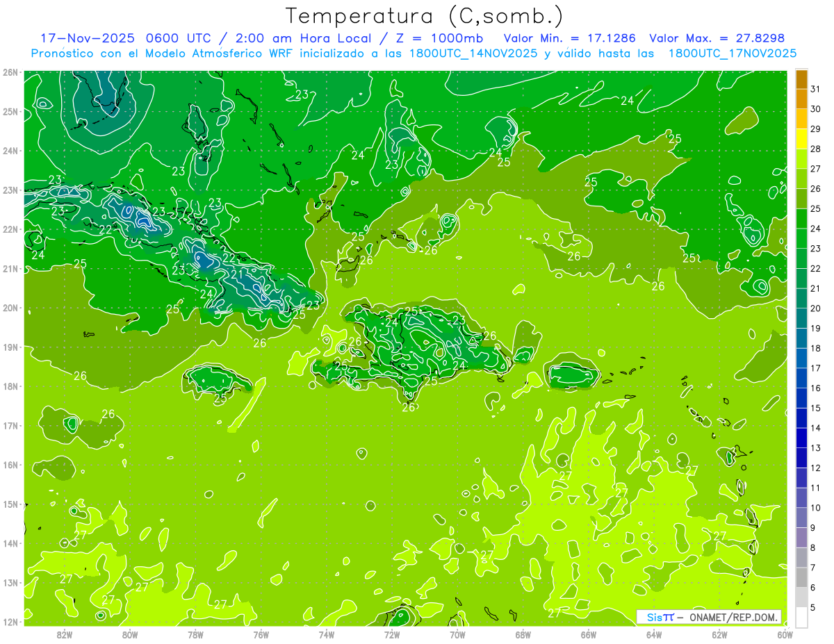Click the 82W longitude axis label
The image size is (834, 644).
[x=65, y=634]
